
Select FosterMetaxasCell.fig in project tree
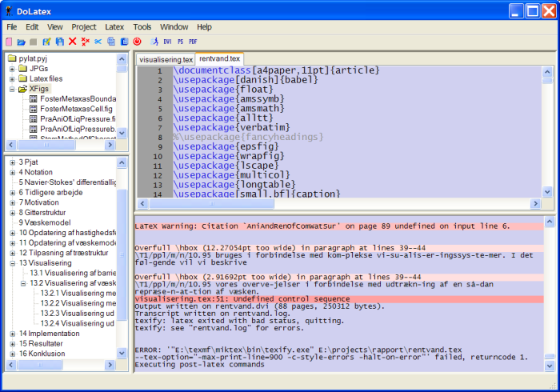tap(78, 109)
